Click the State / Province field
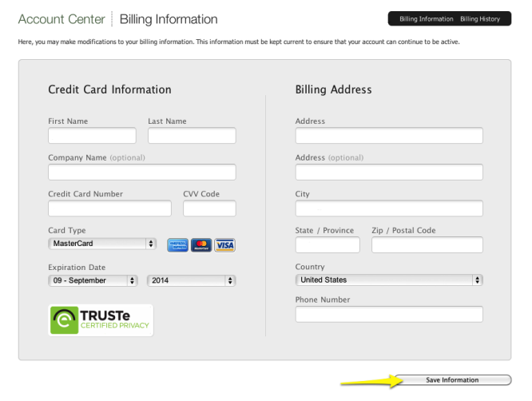Image resolution: width=532 pixels, height=401 pixels. (328, 245)
